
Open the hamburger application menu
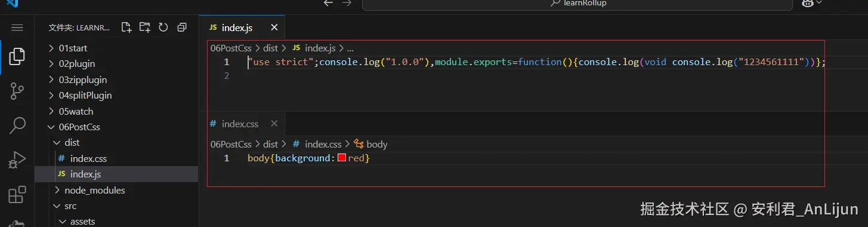[x=17, y=27]
